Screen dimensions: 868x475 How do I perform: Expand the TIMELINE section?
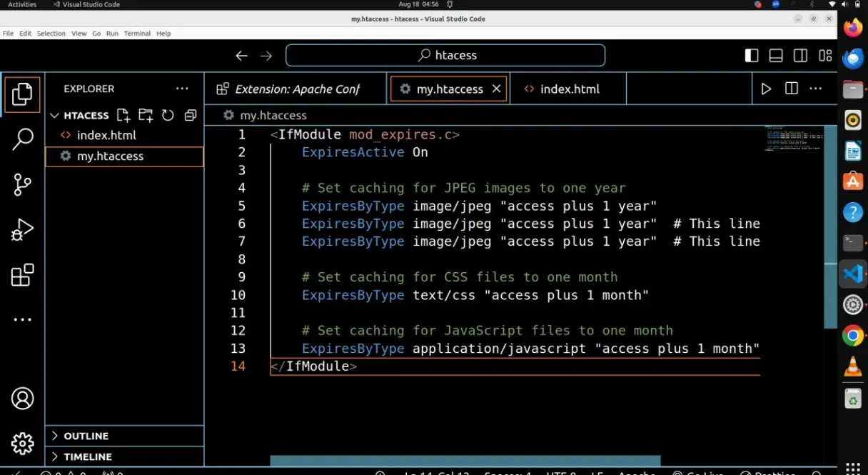(87, 456)
